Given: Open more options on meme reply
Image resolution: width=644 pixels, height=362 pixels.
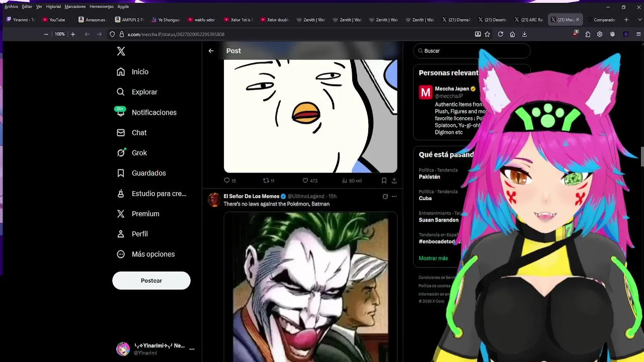Looking at the screenshot, I should pos(394,197).
